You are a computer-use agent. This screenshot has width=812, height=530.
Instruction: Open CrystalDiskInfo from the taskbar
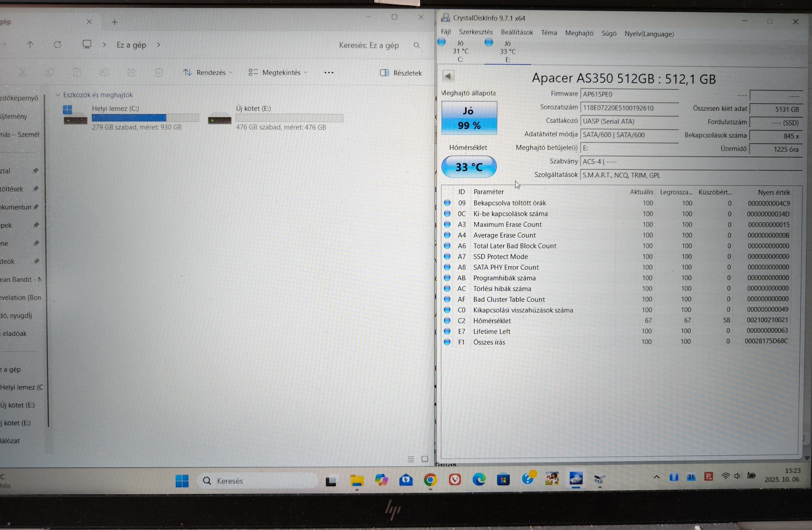click(576, 479)
